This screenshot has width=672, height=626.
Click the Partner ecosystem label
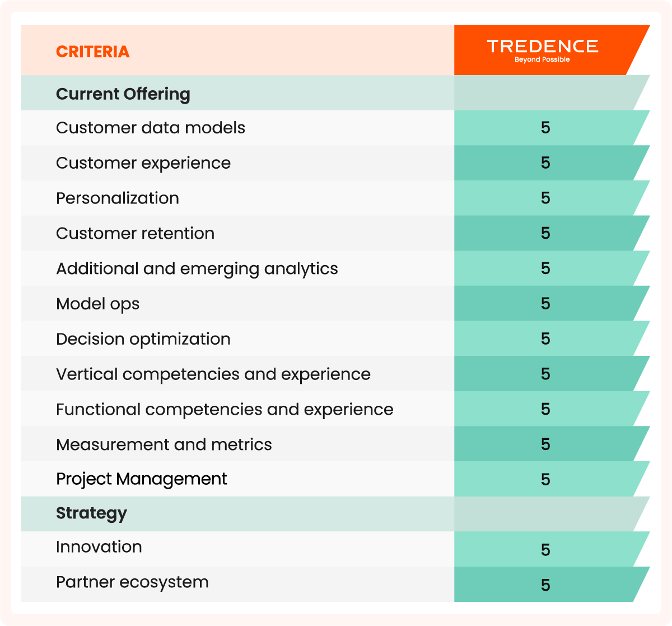[x=132, y=582]
